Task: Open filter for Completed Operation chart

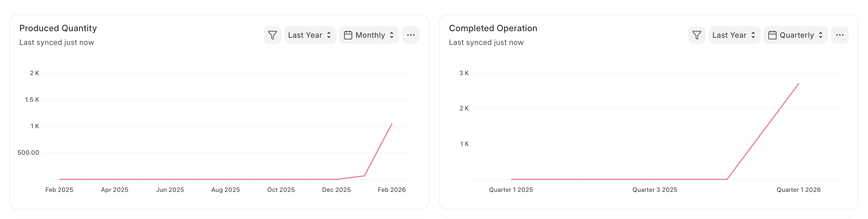Action: (x=697, y=35)
